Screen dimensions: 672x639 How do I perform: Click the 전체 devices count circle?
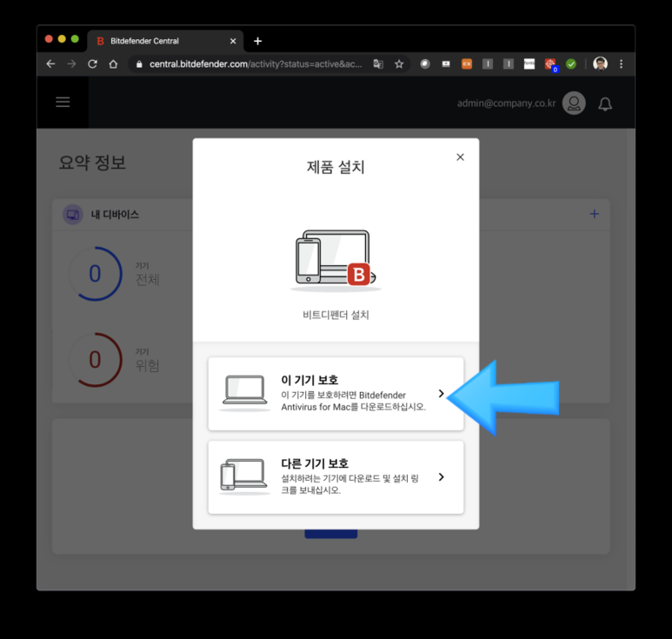pos(95,274)
